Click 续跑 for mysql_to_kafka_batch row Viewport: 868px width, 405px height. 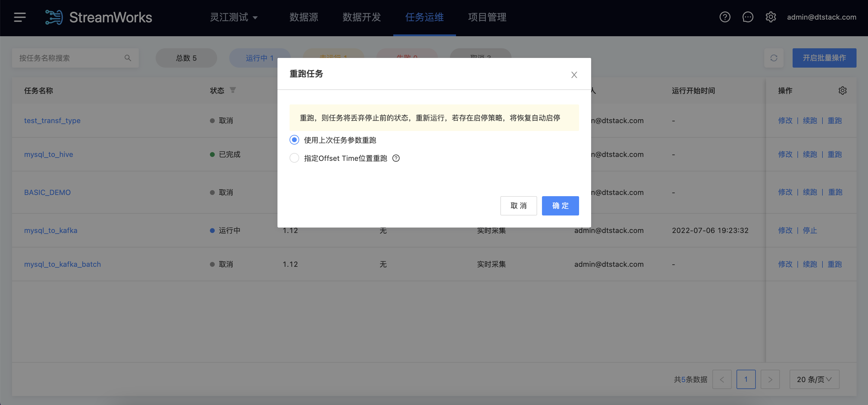[810, 264]
